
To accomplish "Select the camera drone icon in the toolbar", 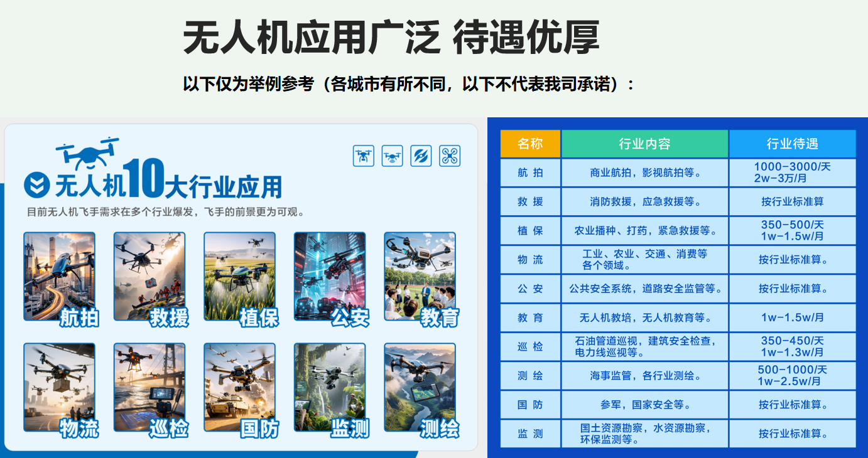I will (x=363, y=156).
